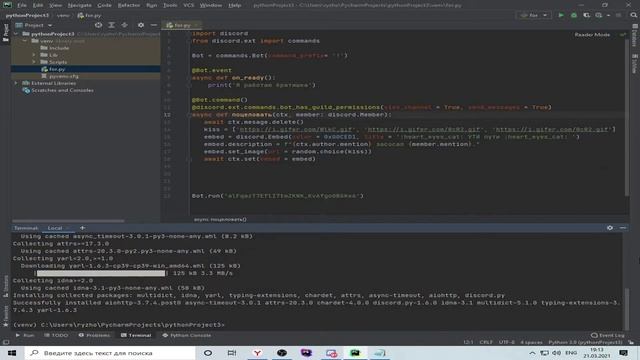
Task: Select Scratches and Consoles node
Action: pyautogui.click(x=58, y=90)
